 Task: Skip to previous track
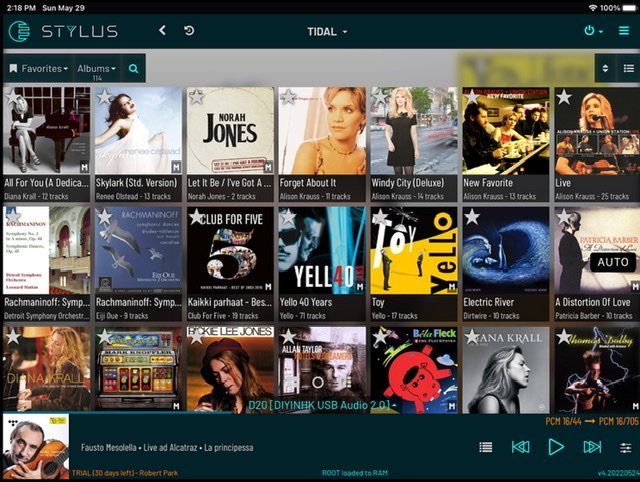520,447
